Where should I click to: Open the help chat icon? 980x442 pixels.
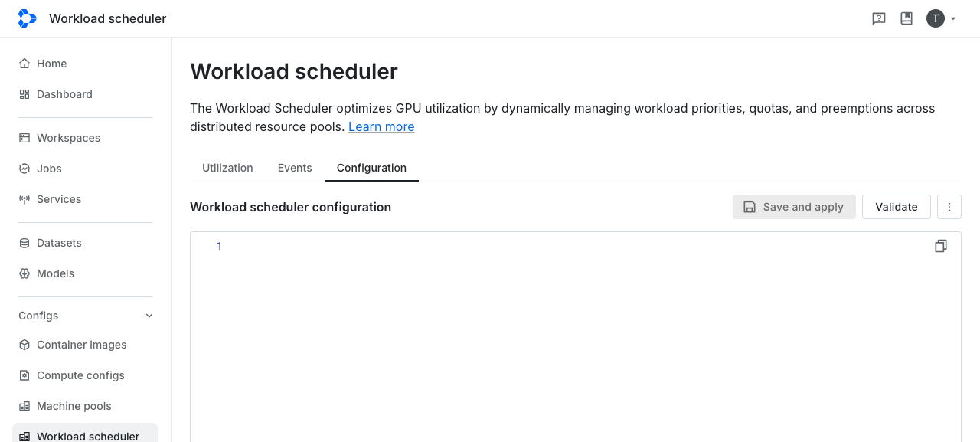pyautogui.click(x=879, y=18)
